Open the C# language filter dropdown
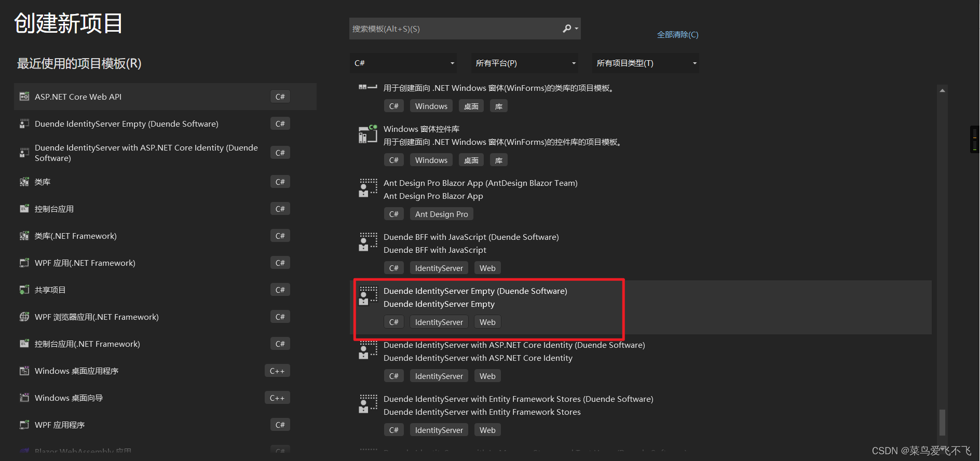 click(403, 63)
